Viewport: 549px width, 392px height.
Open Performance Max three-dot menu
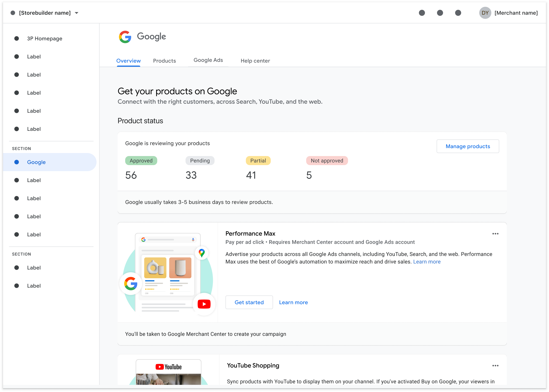pos(495,234)
